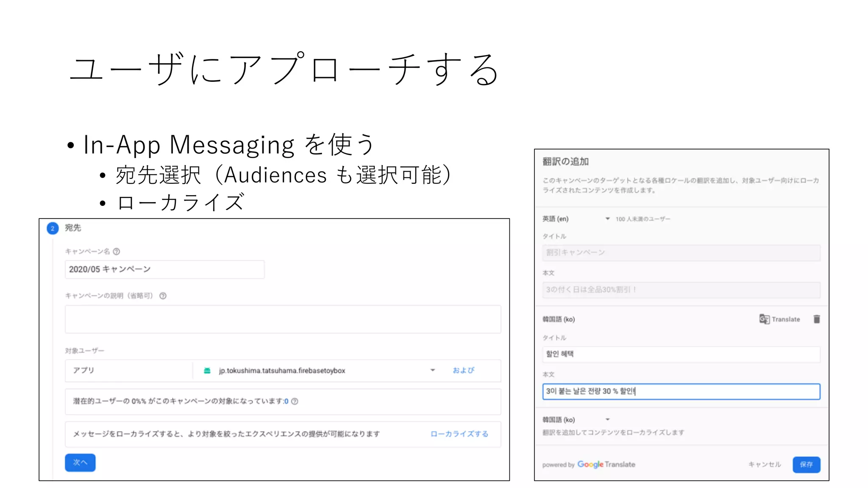This screenshot has width=868, height=488.
Task: Click the ローカライズする link
Action: pos(459,434)
